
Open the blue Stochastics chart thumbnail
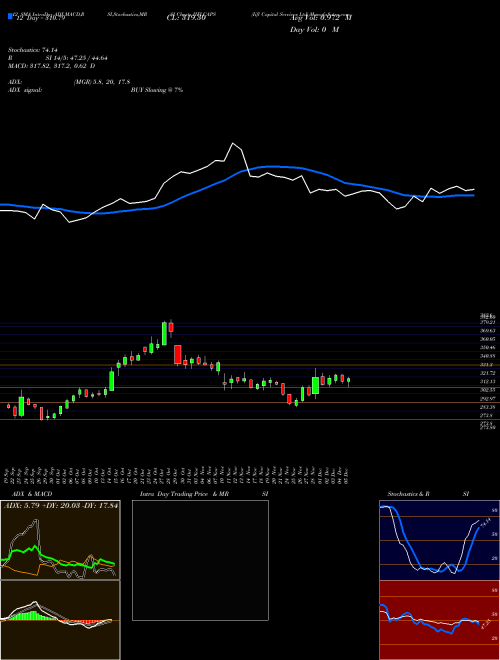[x=439, y=540]
